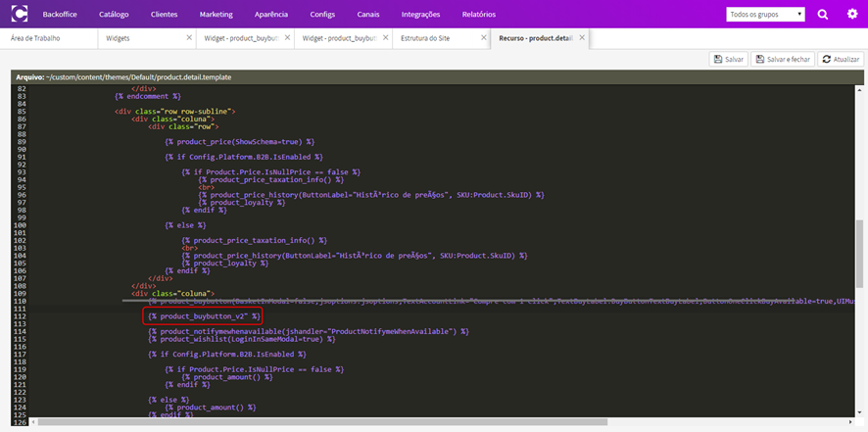Click line 100 else statement
The image size is (868, 432).
pos(185,225)
